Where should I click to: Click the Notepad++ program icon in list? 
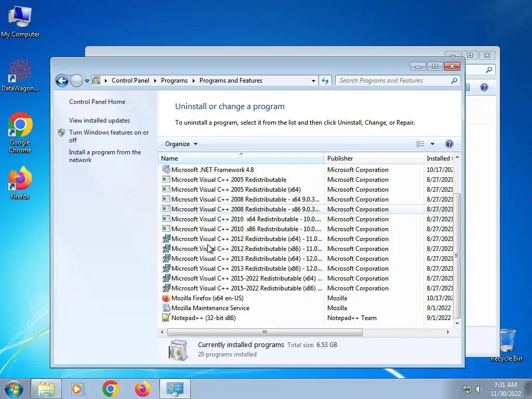click(166, 317)
